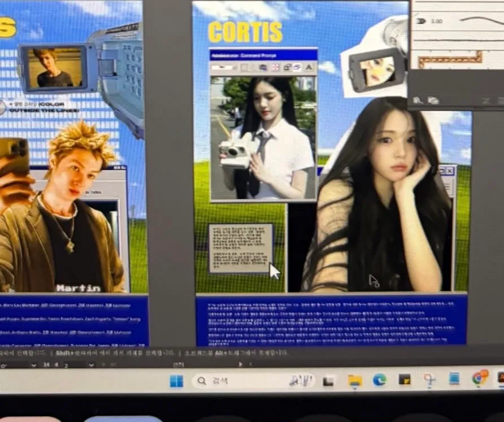The height and width of the screenshot is (422, 504).
Task: Select the thin basic brush stroke row
Action: pos(458,40)
